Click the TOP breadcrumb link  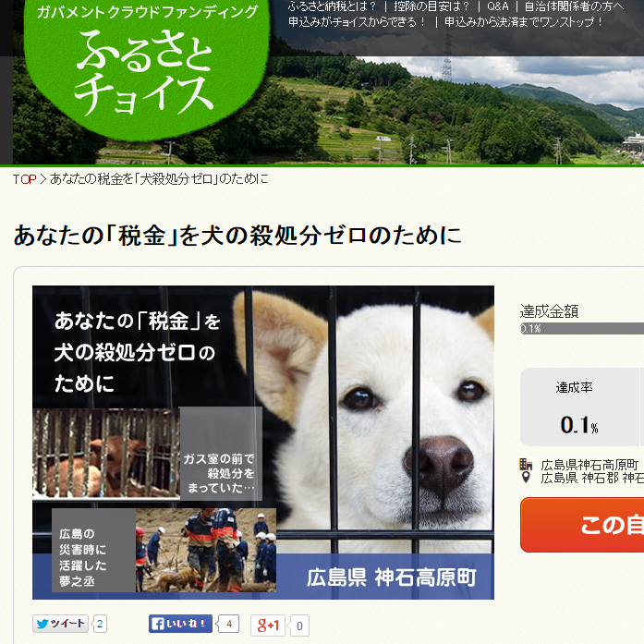(24, 179)
